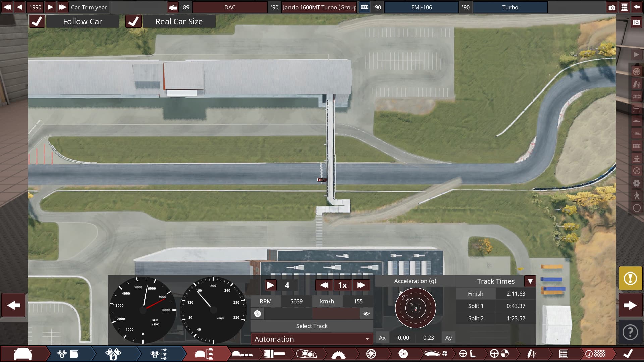
Task: Advance trim year forward one step
Action: 50,7
